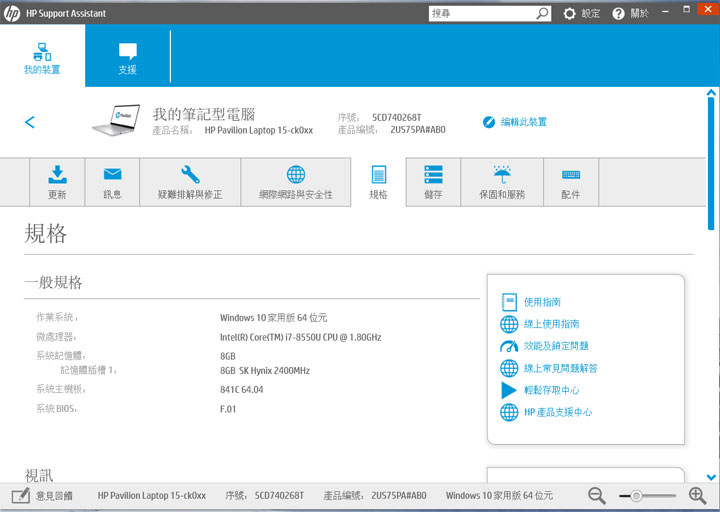Click the zoom level slider handle
The width and height of the screenshot is (720, 512).
click(x=636, y=495)
